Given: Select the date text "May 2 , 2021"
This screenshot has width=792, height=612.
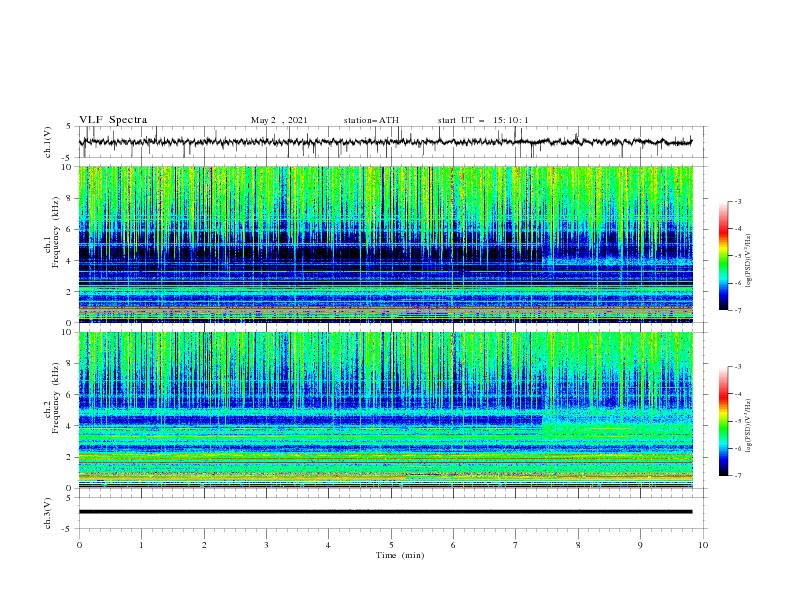Looking at the screenshot, I should 279,120.
